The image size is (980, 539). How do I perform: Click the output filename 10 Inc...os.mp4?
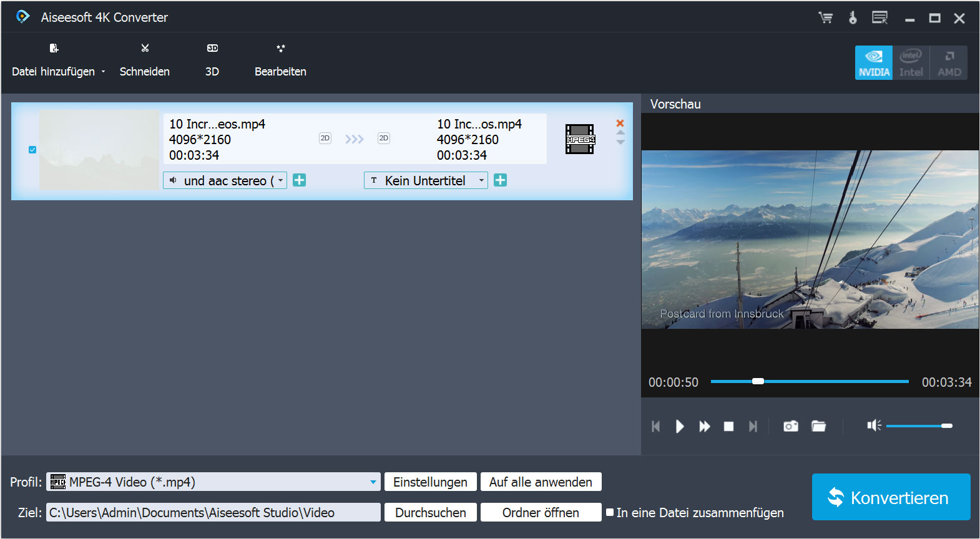coord(479,124)
